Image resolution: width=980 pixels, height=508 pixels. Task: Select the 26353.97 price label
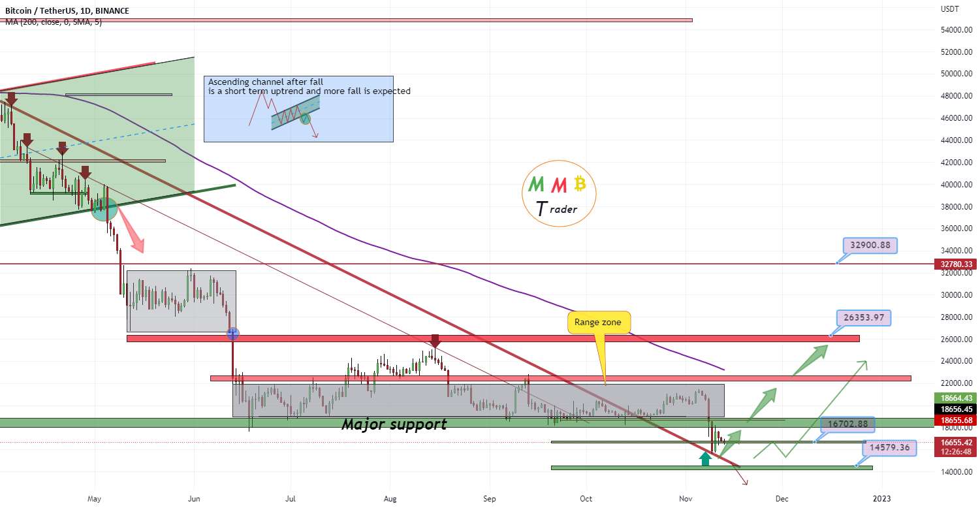tap(863, 318)
